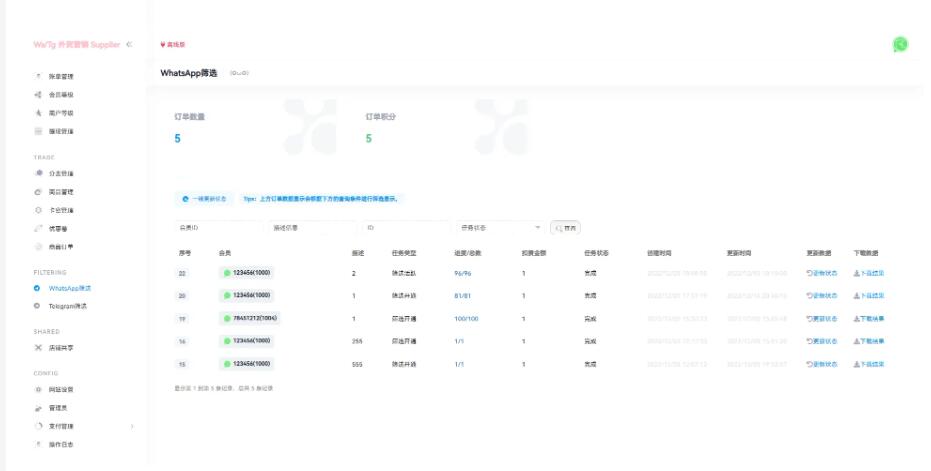This screenshot has height=471, width=931.
Task: Click the pie icon beside 支付管理
Action: (x=38, y=426)
